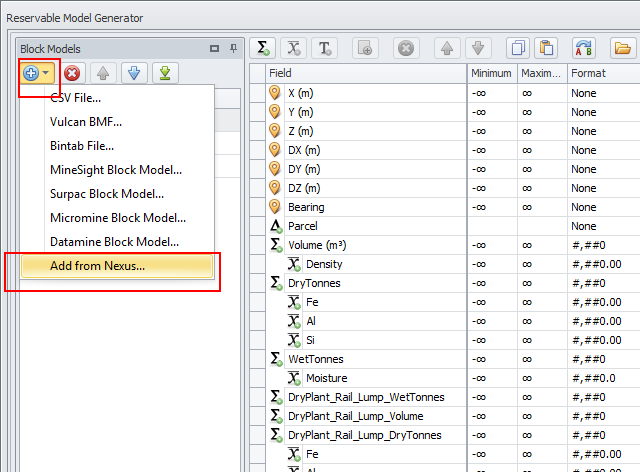Select the DryTonnes field row
The image size is (640, 472).
pyautogui.click(x=316, y=283)
